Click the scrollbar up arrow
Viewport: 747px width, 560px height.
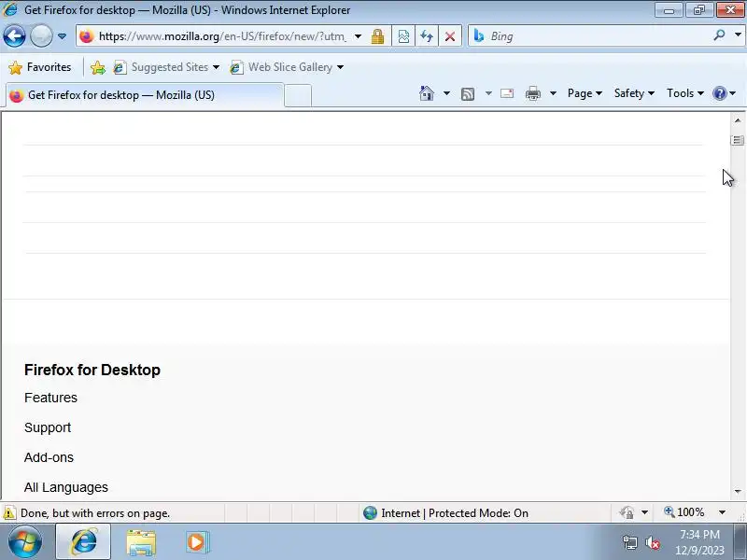point(738,120)
